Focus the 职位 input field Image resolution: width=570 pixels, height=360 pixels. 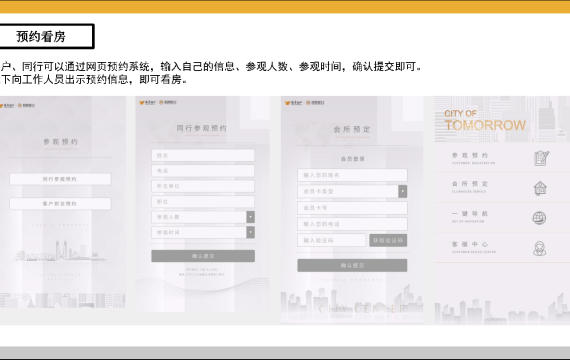[203, 201]
